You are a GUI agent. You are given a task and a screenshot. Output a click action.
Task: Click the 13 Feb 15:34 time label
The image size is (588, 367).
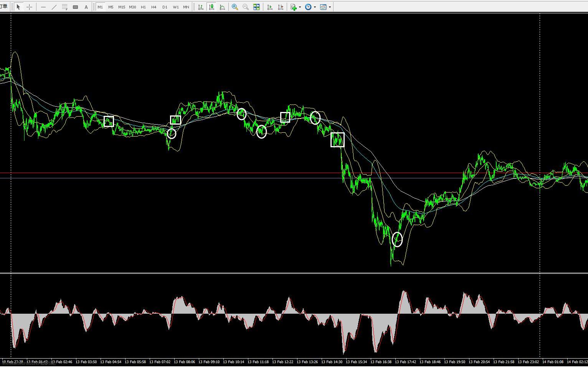[x=357, y=362]
